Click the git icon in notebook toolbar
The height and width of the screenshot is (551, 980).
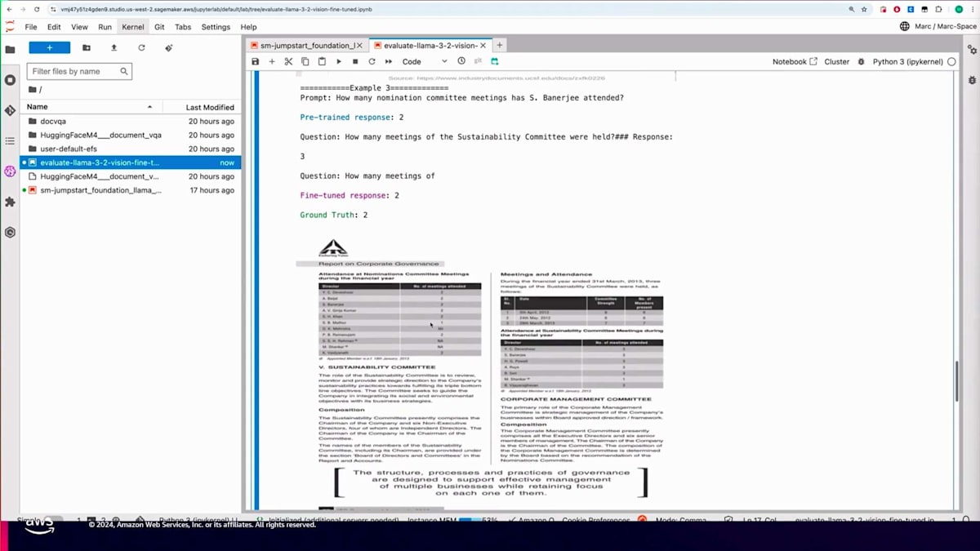click(479, 61)
